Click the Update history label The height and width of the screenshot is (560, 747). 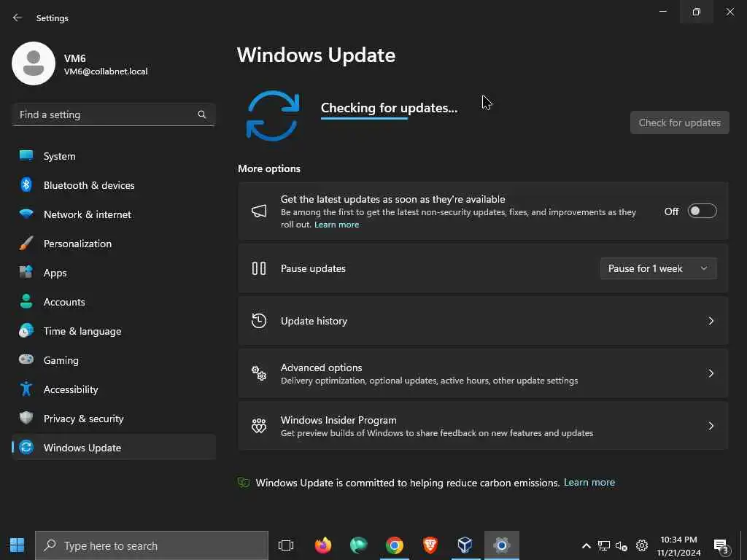coord(314,321)
